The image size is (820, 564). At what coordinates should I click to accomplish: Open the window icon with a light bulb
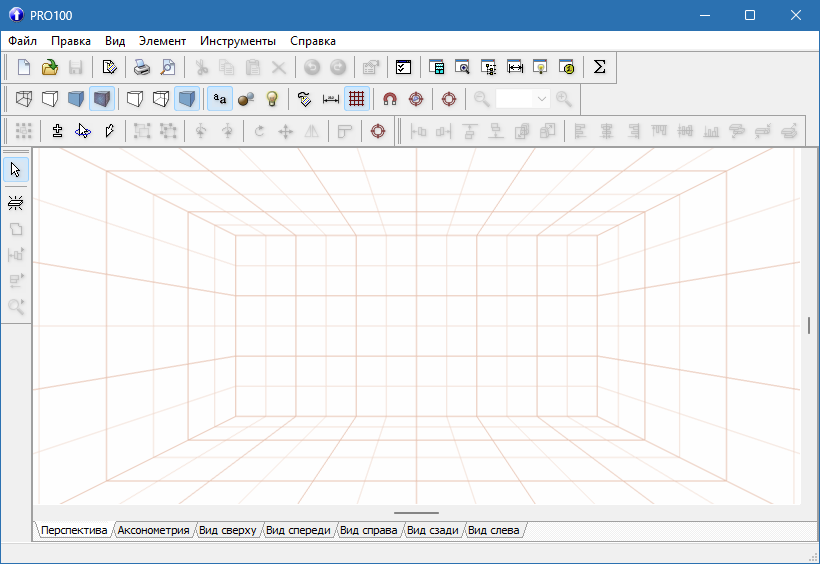(x=540, y=67)
